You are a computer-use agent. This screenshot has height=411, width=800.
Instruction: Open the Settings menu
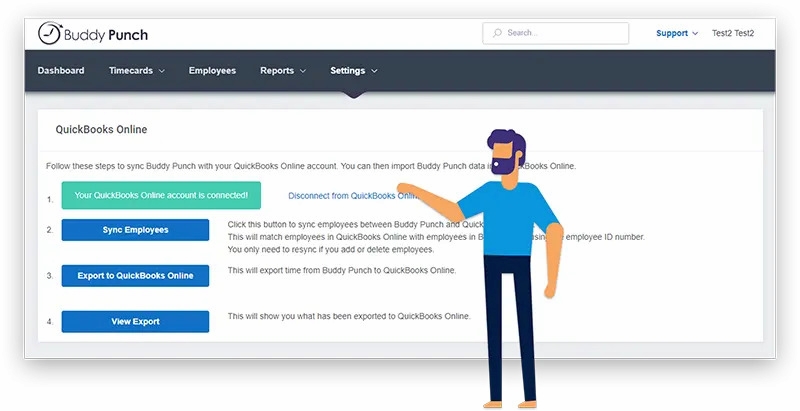click(x=354, y=71)
